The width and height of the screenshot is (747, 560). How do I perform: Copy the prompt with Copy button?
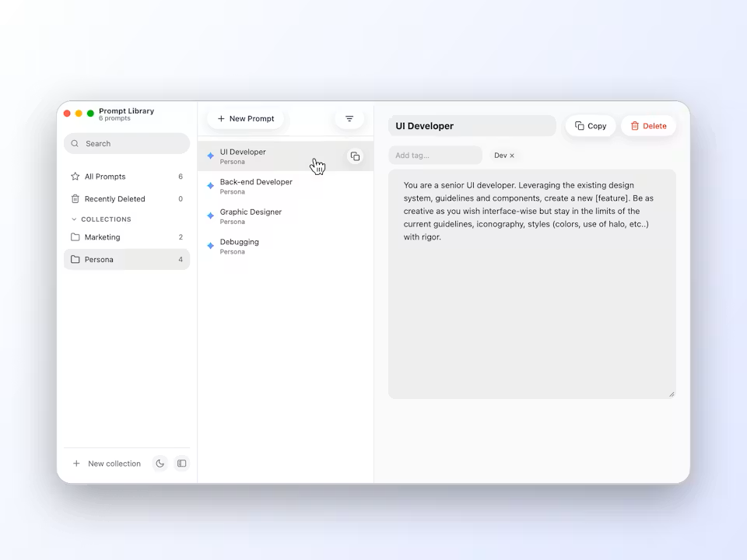(x=591, y=126)
